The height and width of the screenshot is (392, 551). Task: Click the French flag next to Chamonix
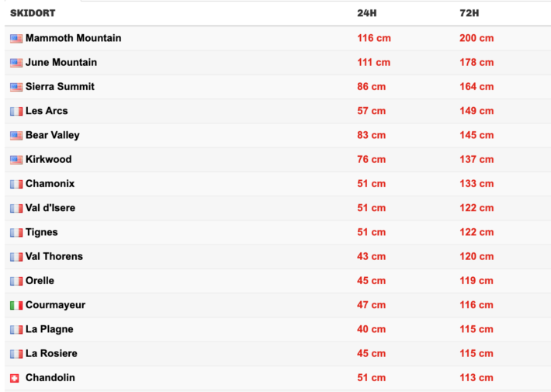point(16,184)
